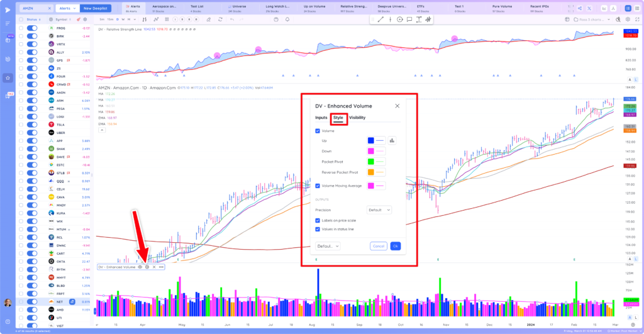Choose the 15m timeframe

(110, 19)
